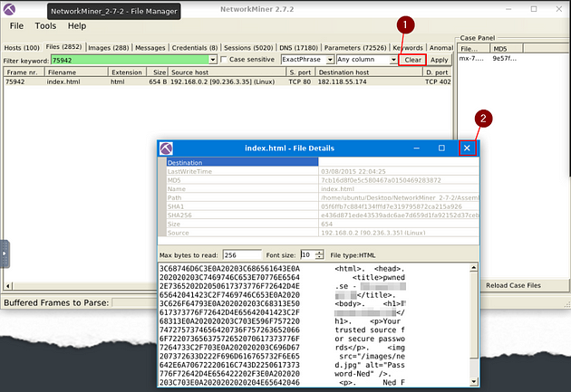Sort by the D. port column header

[x=437, y=72]
